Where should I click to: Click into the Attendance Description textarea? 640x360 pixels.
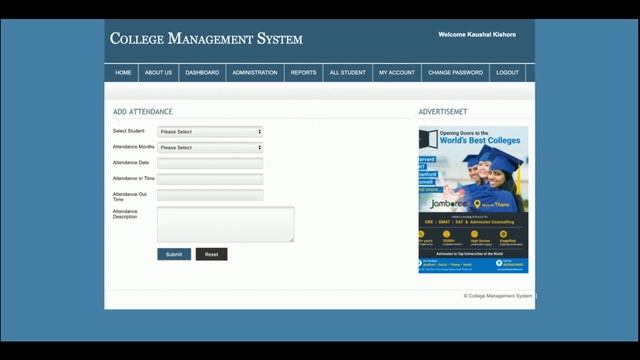(x=225, y=224)
